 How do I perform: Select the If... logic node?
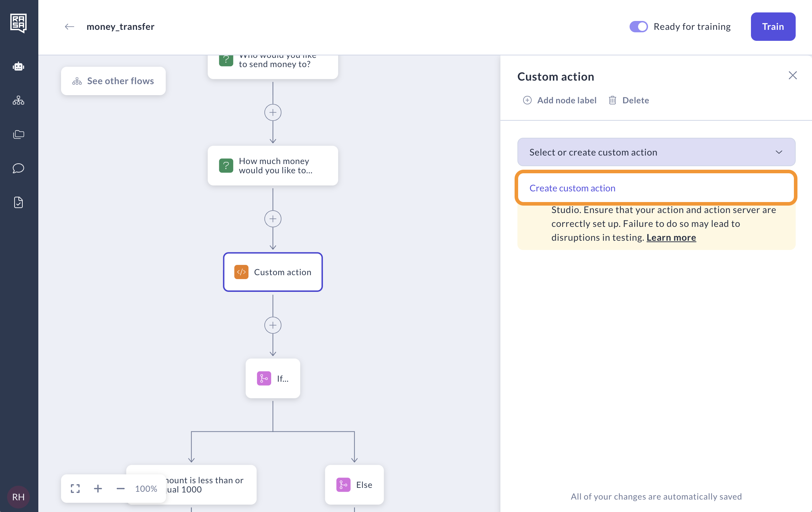pyautogui.click(x=273, y=378)
